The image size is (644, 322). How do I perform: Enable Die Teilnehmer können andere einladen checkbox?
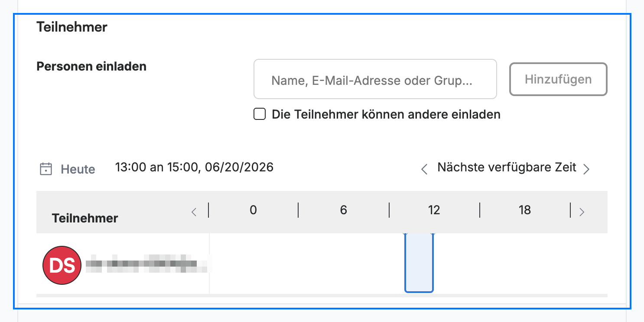pyautogui.click(x=260, y=114)
